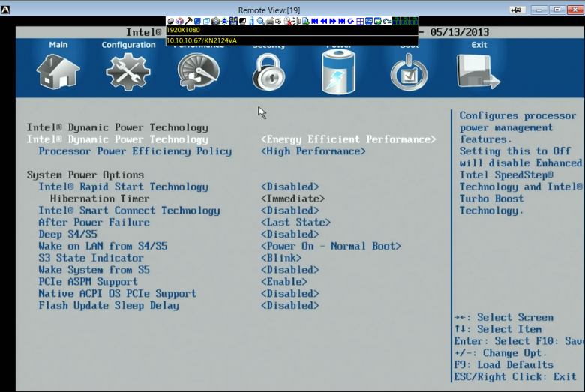Click the pin button in window title bar
585x392 pixels.
pos(517,10)
